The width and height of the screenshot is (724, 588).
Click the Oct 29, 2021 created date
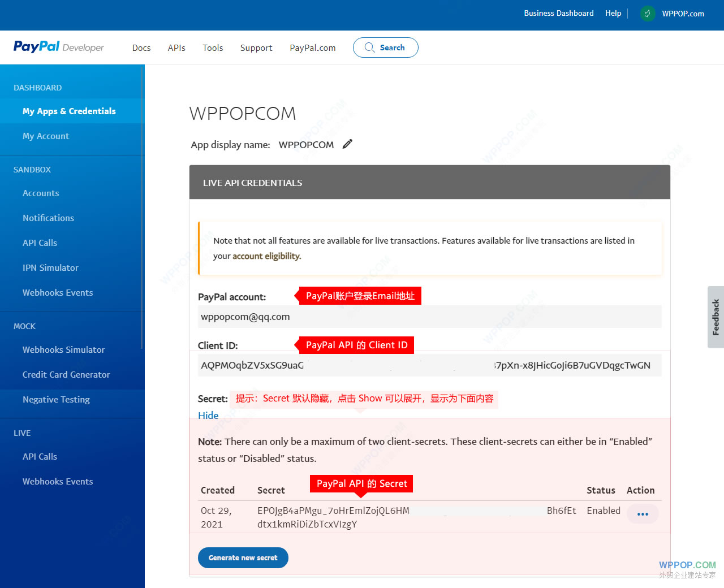click(x=216, y=517)
